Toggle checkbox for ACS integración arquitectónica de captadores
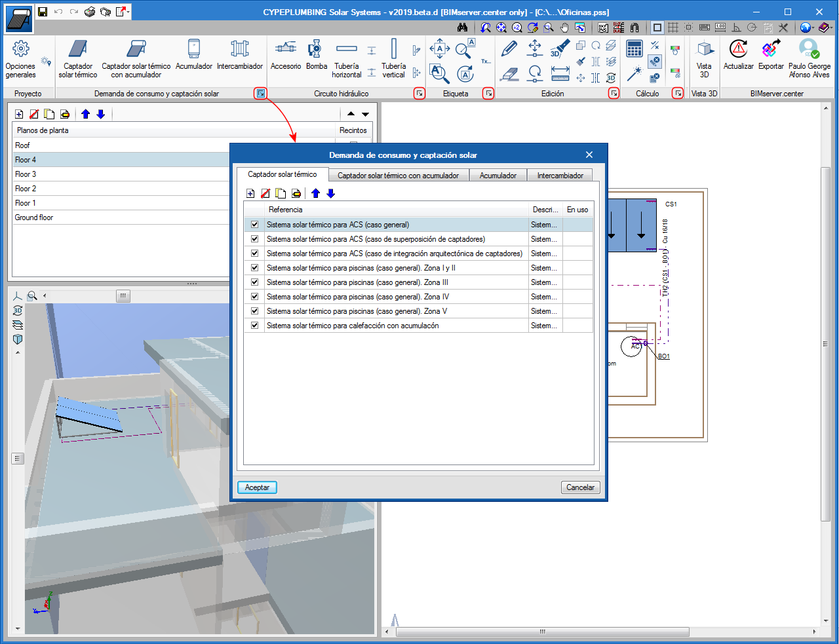This screenshot has height=644, width=839. click(255, 254)
